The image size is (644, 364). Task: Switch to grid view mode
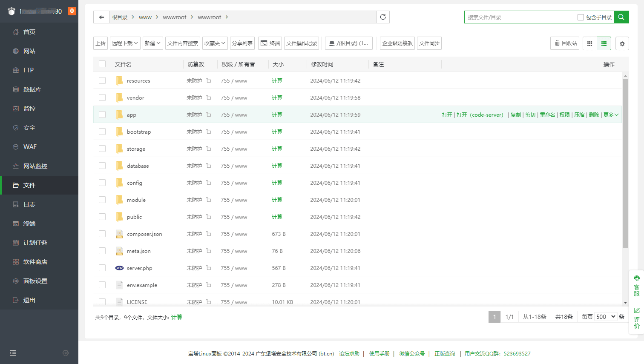coord(589,43)
